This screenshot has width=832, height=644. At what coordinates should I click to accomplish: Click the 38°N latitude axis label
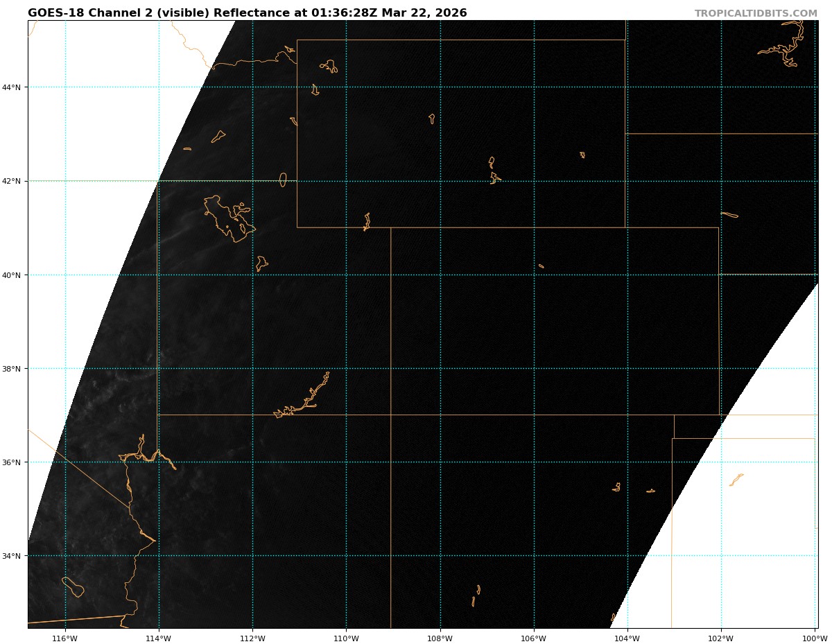click(14, 369)
